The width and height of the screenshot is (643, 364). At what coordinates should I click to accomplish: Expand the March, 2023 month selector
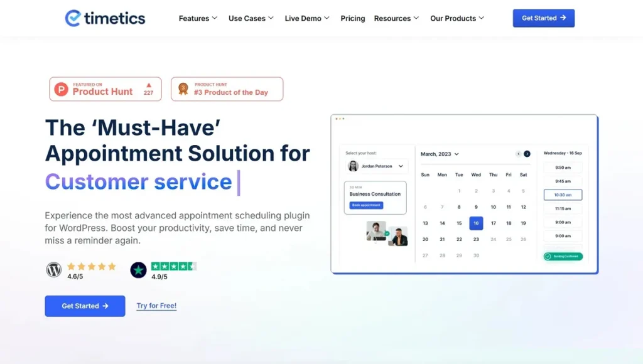point(440,154)
